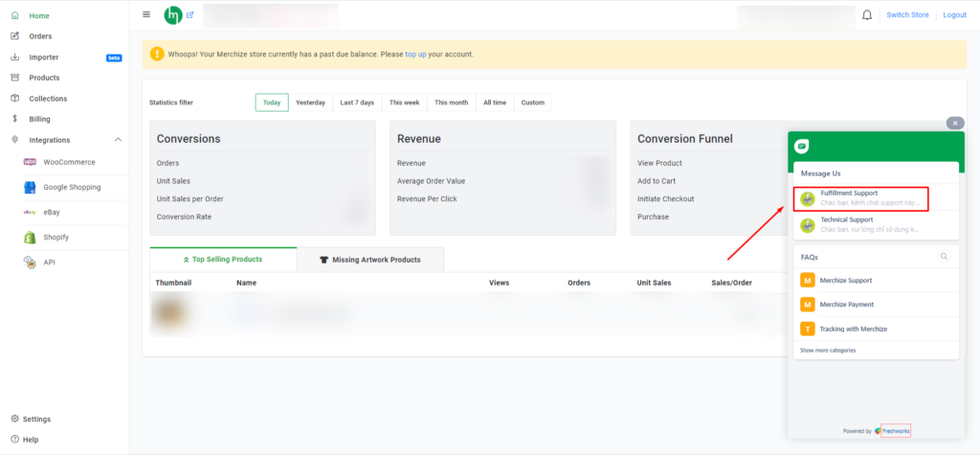Switch to Missing Artwork Products tab
980x455 pixels.
(x=370, y=260)
